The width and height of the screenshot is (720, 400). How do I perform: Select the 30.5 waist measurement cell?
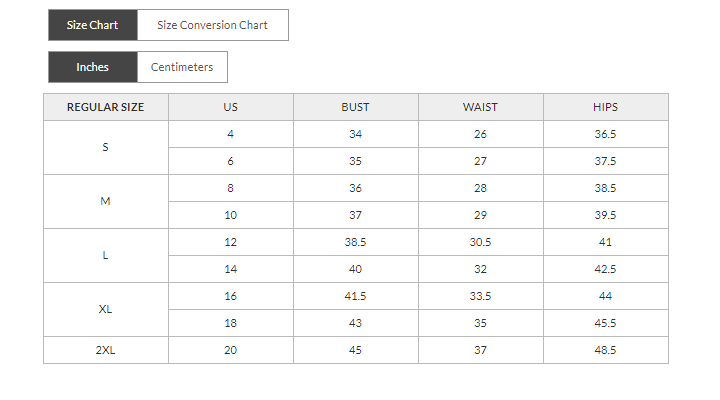[x=480, y=242]
